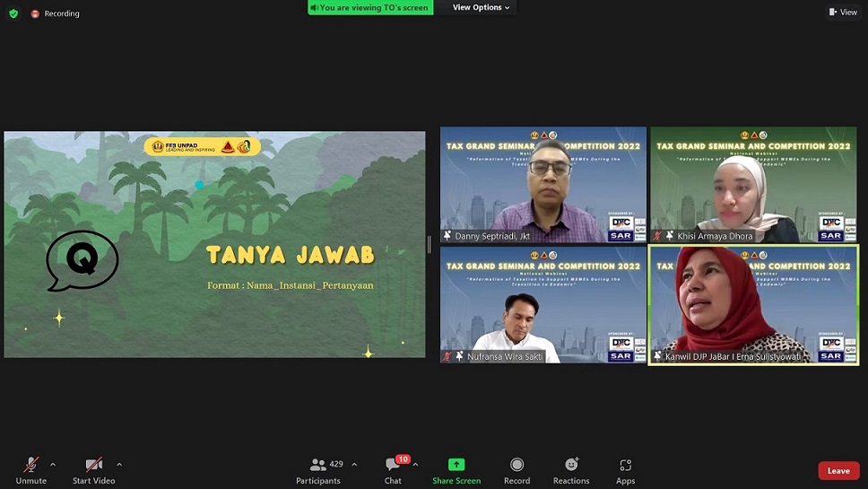Leave the meeting
Viewport: 868px width, 489px height.
click(838, 471)
